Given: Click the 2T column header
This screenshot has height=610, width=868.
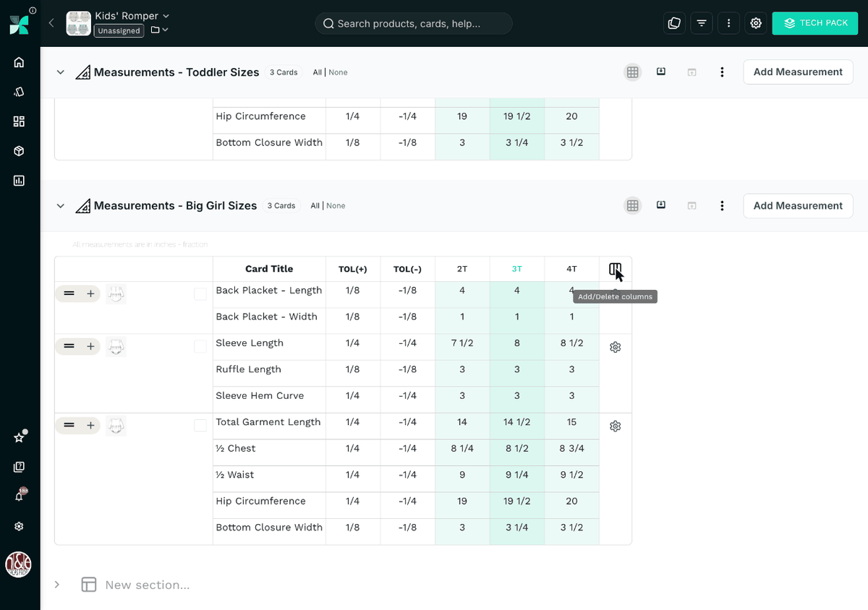Looking at the screenshot, I should click(x=462, y=269).
